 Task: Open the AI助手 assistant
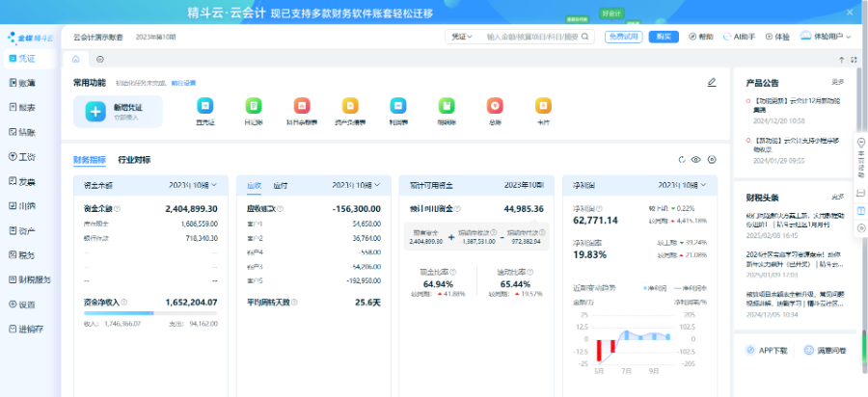tap(739, 37)
